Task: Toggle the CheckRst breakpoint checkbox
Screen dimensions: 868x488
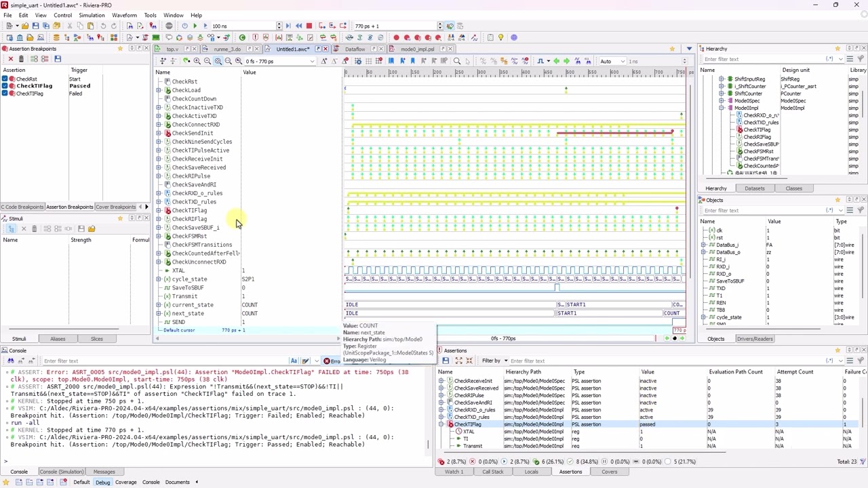Action: click(x=5, y=79)
